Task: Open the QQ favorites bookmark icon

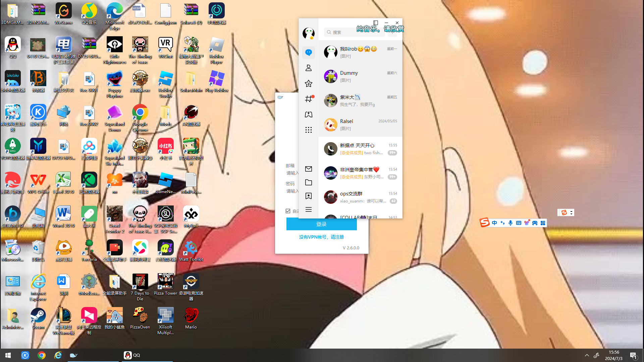Action: (x=309, y=196)
